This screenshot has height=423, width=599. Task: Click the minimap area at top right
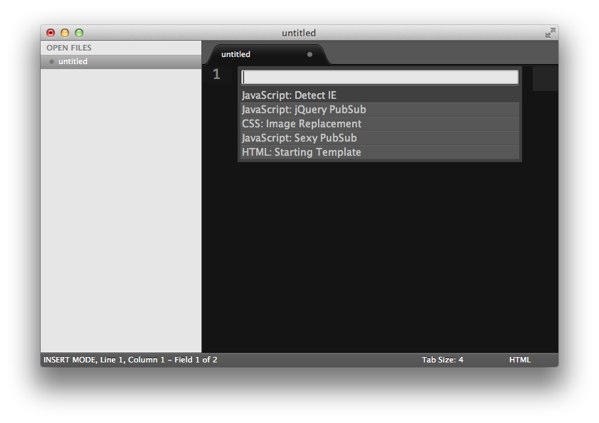(x=545, y=79)
